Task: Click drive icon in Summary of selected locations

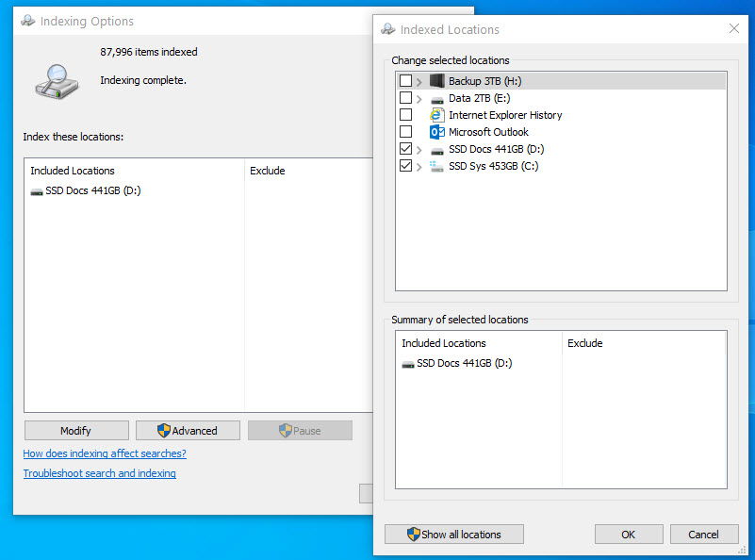Action: coord(408,364)
